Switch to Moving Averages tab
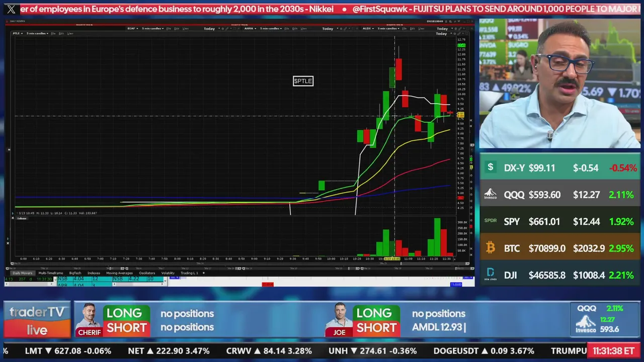This screenshot has width=644, height=362. 119,273
